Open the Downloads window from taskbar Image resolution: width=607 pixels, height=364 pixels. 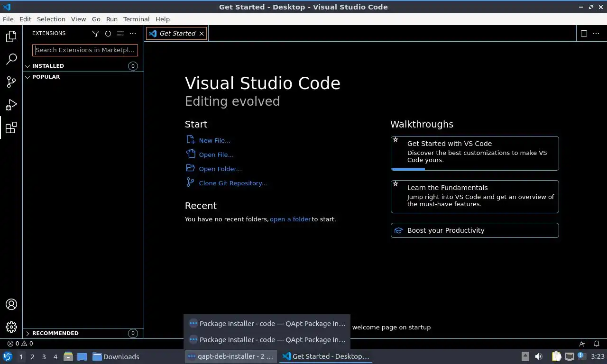tap(116, 356)
